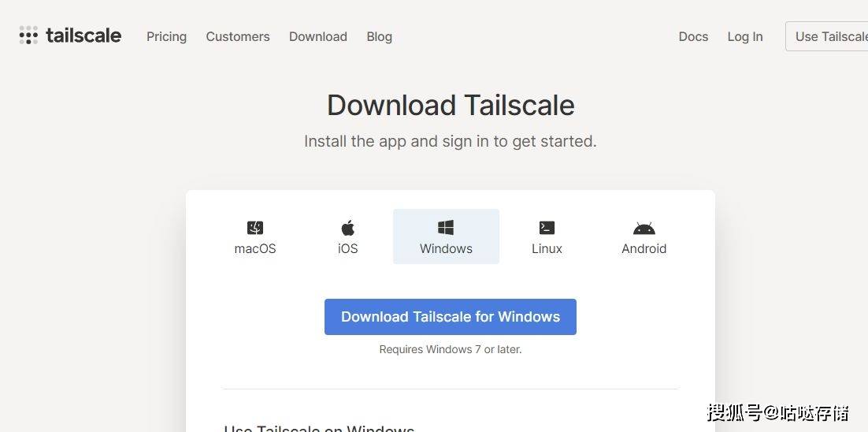Screen dimensions: 868x432
Task: Click the Tailscale dot-grid logo icon
Action: tap(28, 35)
